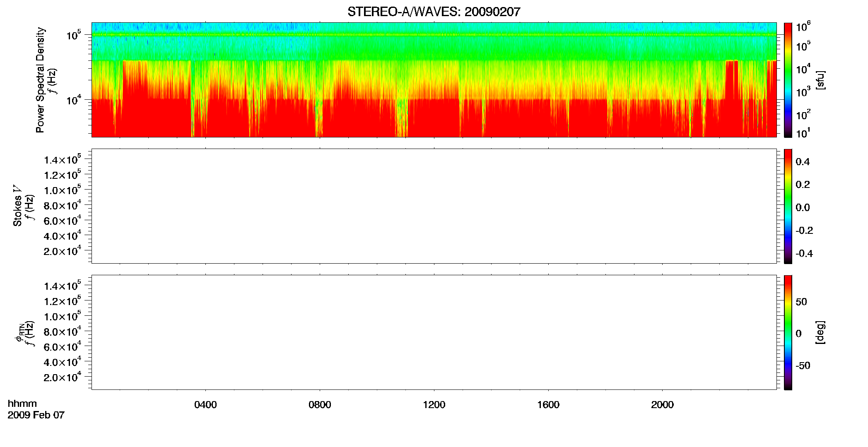868x447 pixels.
Task: Click the 2.0×10^4 tick in Stokes V panel
Action: [63, 251]
